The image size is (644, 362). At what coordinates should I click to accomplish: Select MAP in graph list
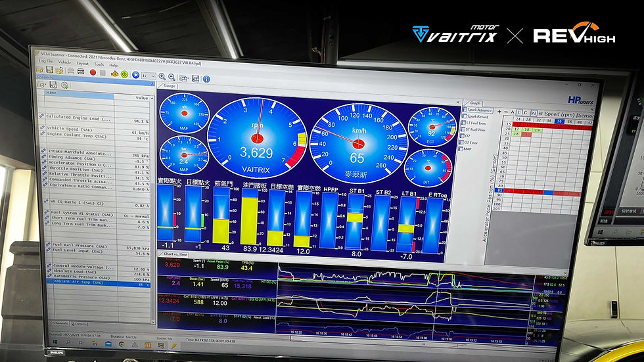(466, 149)
